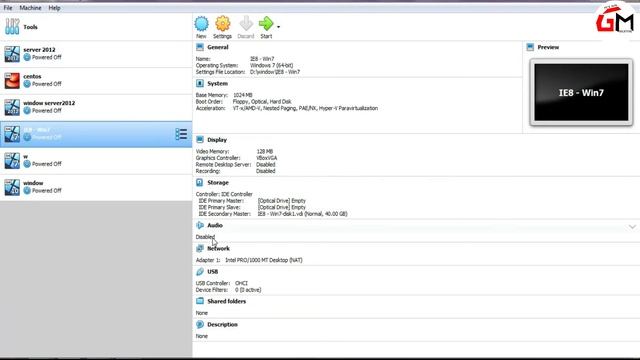Open the USB settings heading
The height and width of the screenshot is (360, 640).
[213, 272]
